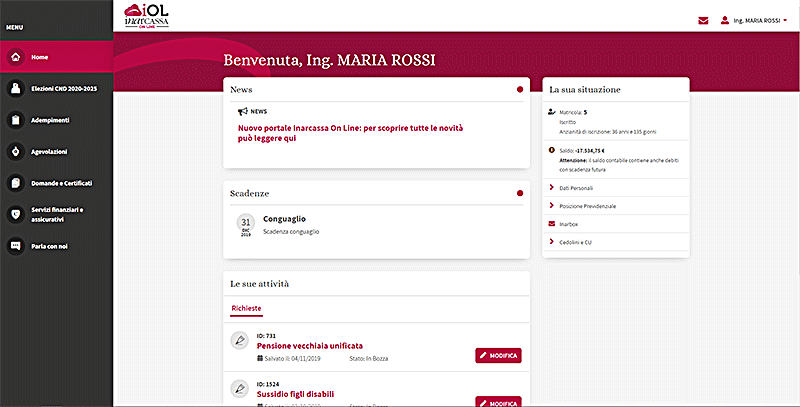Open Domande e Certificati icon
The height and width of the screenshot is (407, 800).
(x=15, y=183)
